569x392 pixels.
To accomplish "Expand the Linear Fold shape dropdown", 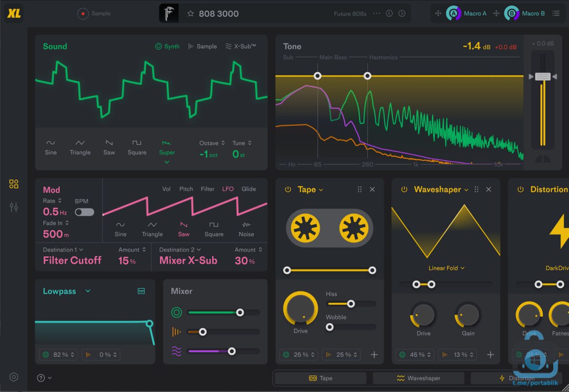I will click(x=446, y=268).
